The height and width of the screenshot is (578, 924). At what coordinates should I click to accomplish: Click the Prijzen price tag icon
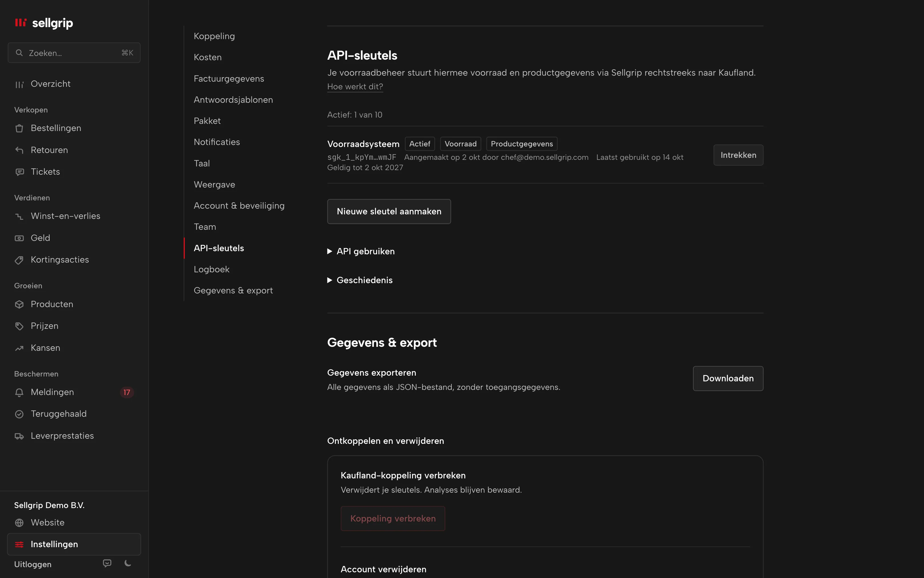pyautogui.click(x=19, y=326)
